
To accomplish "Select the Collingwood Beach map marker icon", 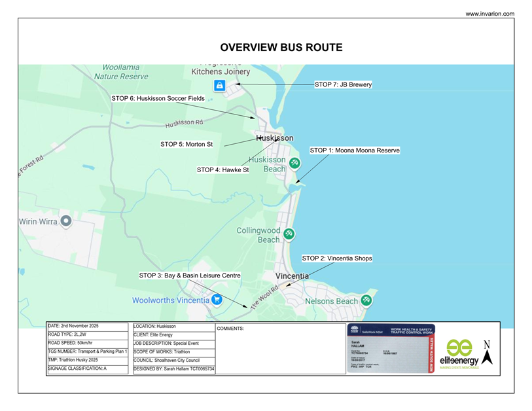I will click(289, 232).
